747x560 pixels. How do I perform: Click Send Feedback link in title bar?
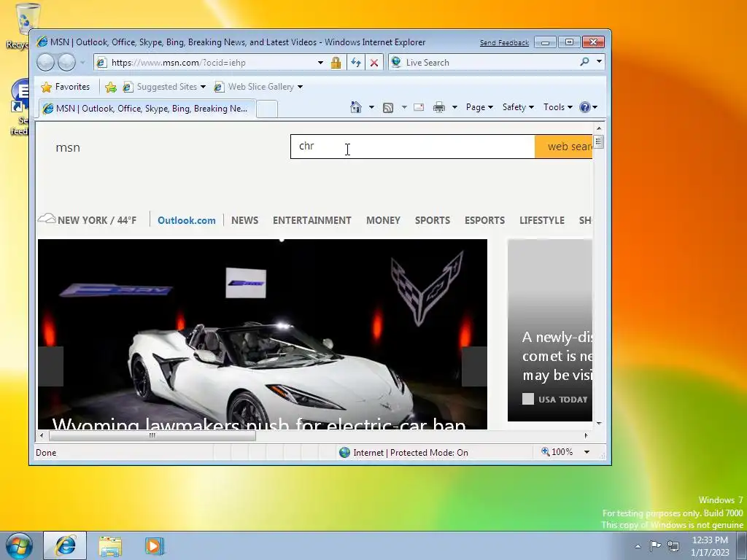click(504, 43)
